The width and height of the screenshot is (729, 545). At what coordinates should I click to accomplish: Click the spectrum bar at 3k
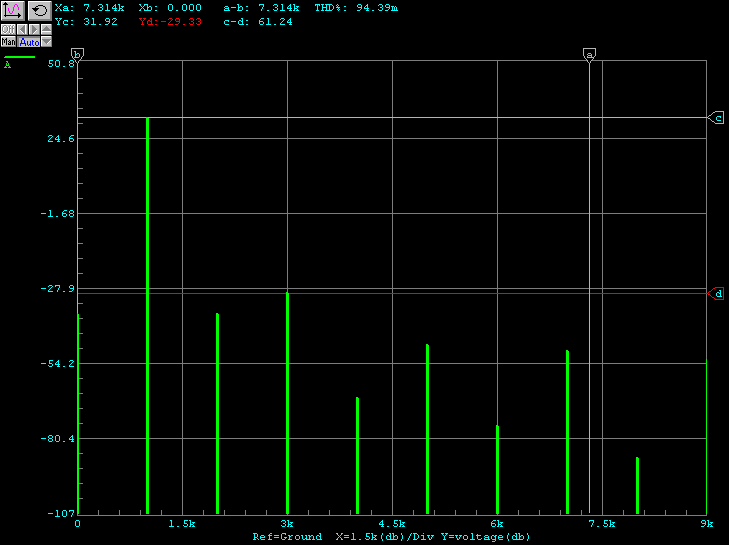click(x=287, y=400)
